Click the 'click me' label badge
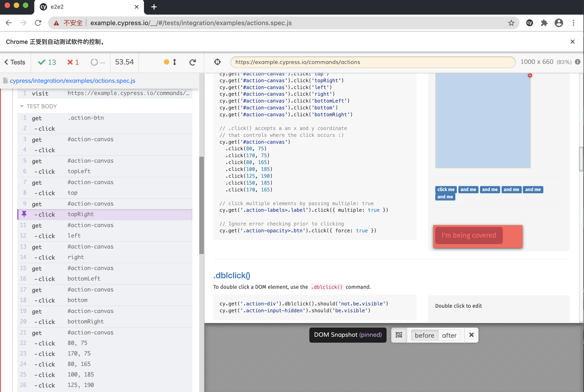 [446, 190]
